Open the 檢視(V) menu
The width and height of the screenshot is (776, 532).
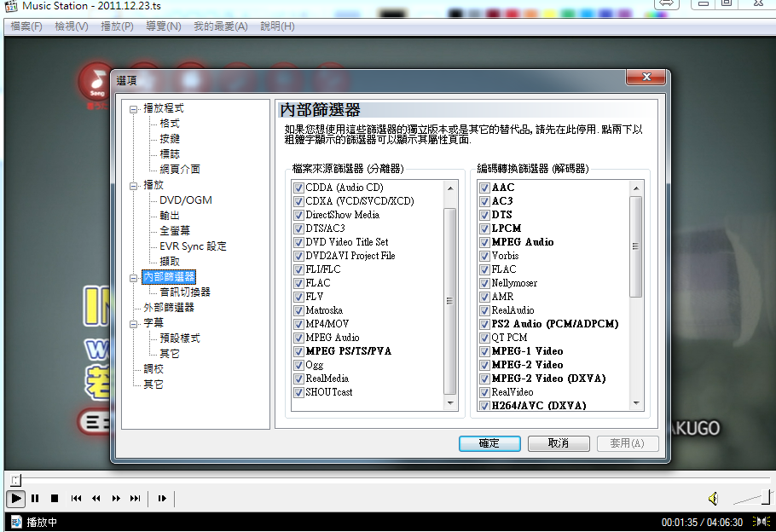(72, 26)
